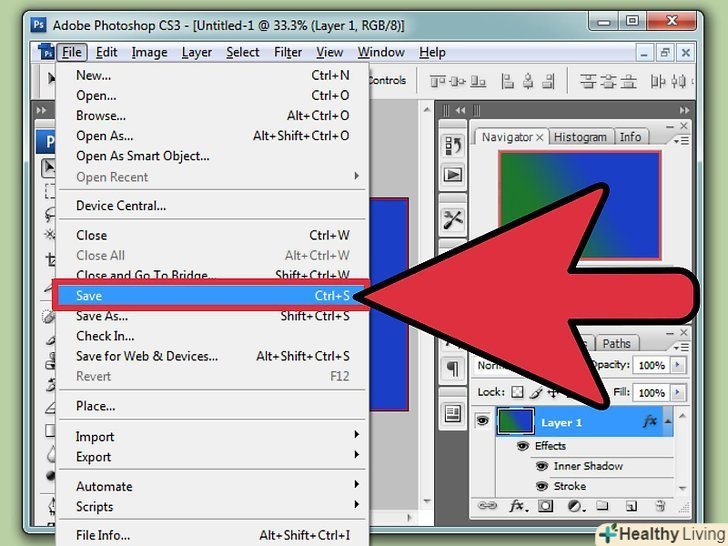Open the Filter menu
The image size is (728, 546).
tap(288, 52)
